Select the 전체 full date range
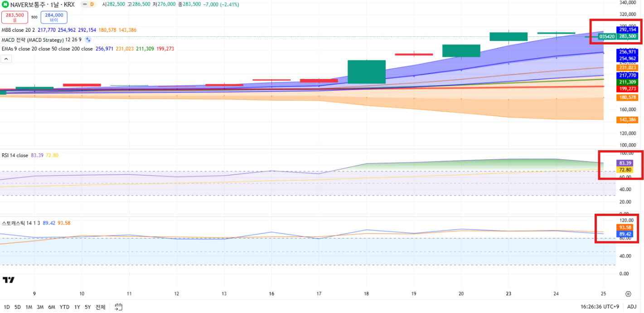The image size is (644, 313). 100,307
